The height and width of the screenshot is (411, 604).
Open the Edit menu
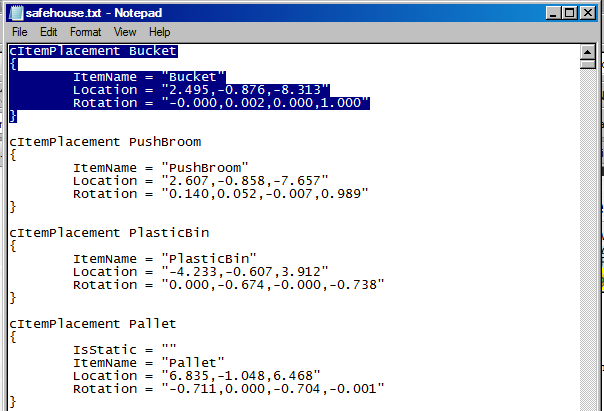48,32
